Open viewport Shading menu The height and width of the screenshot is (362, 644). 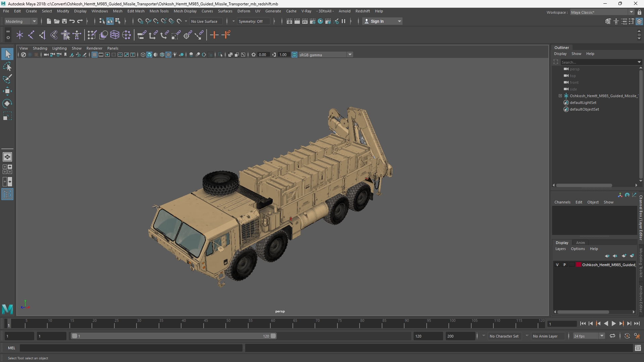[x=40, y=48]
